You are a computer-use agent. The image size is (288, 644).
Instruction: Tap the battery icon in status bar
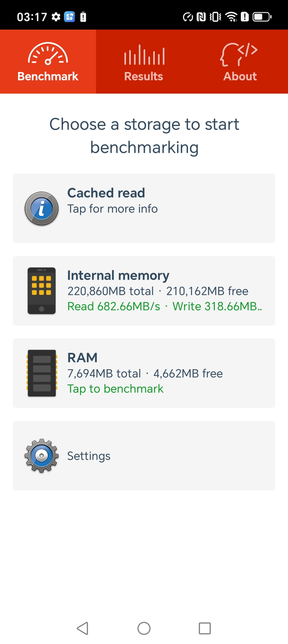[262, 17]
